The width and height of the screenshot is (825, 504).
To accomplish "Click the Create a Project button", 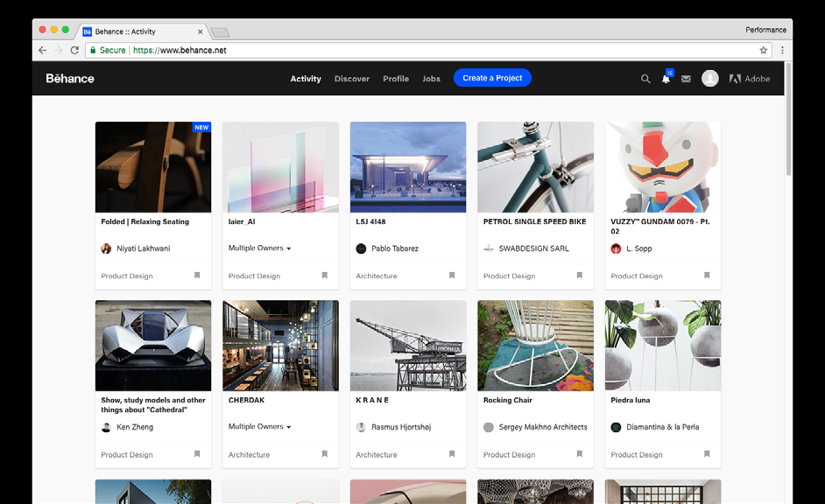I will point(492,78).
